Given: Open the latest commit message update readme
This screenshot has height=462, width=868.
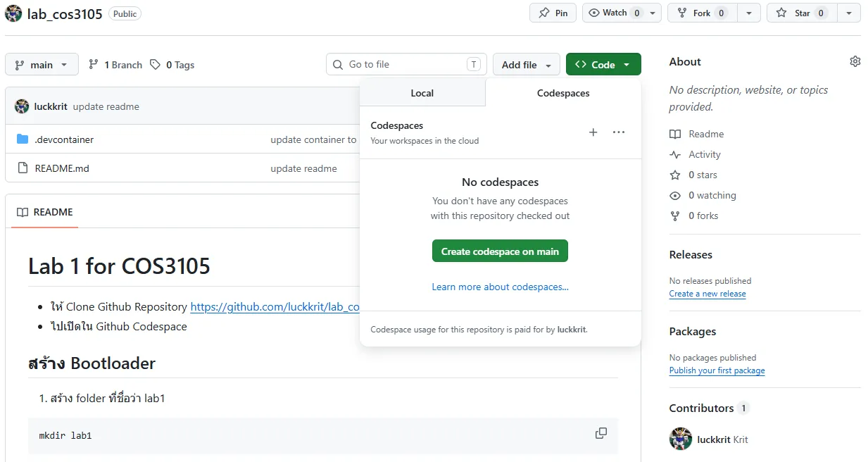Looking at the screenshot, I should (x=106, y=106).
